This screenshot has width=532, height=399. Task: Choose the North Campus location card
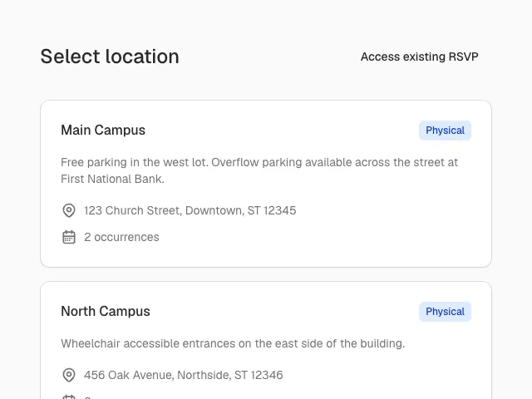point(266,340)
